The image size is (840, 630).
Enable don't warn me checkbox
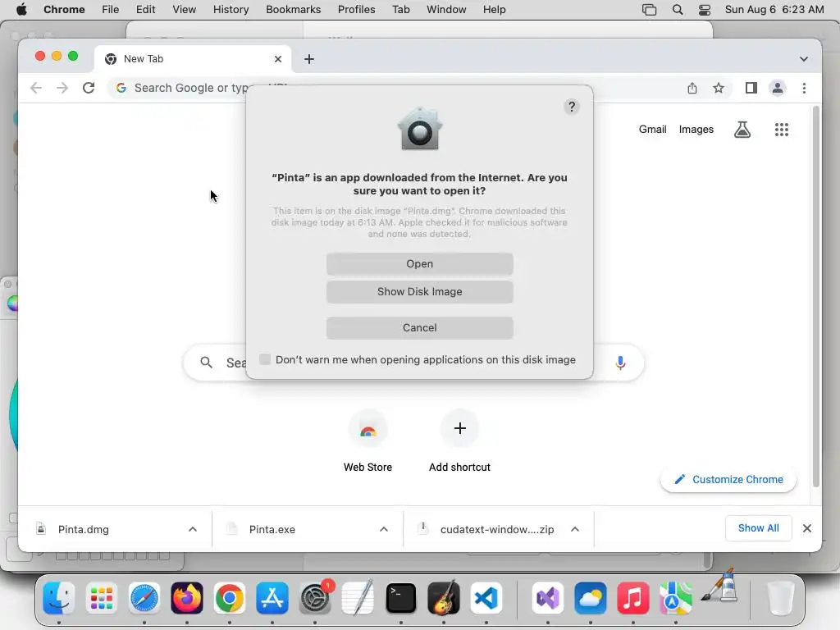pos(265,359)
